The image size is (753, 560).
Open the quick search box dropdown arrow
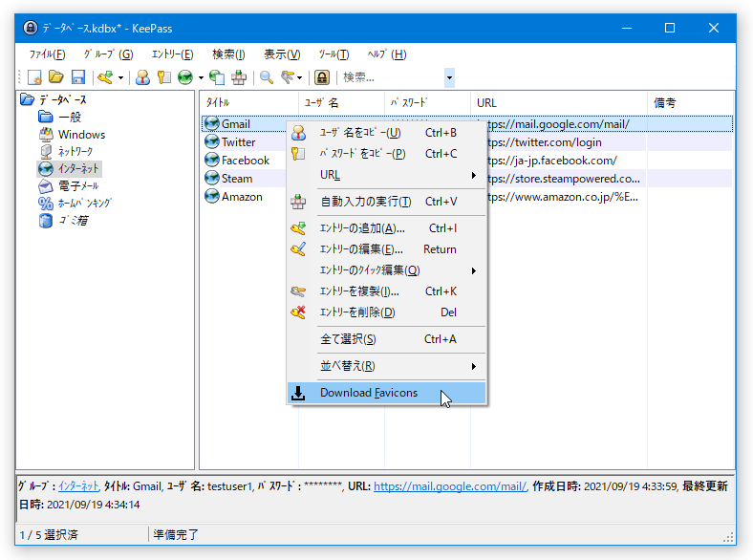449,77
